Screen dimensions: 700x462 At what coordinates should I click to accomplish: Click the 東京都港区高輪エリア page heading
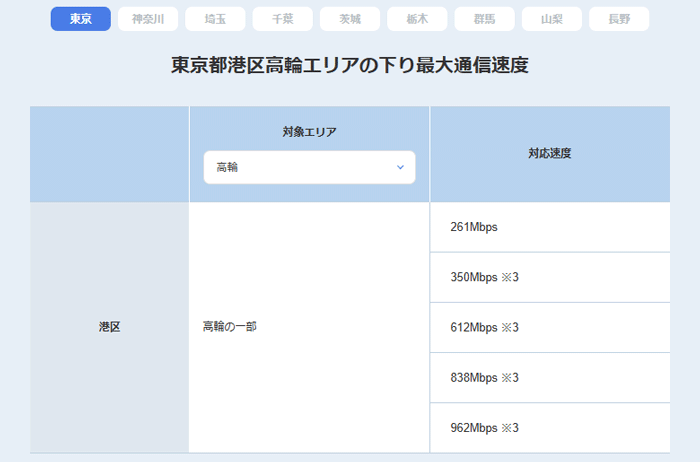(349, 66)
